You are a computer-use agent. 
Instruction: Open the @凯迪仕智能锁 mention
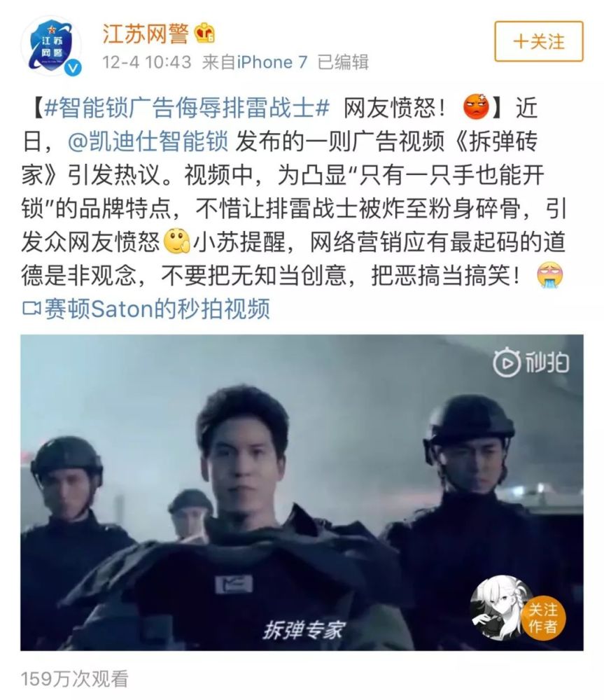(148, 141)
